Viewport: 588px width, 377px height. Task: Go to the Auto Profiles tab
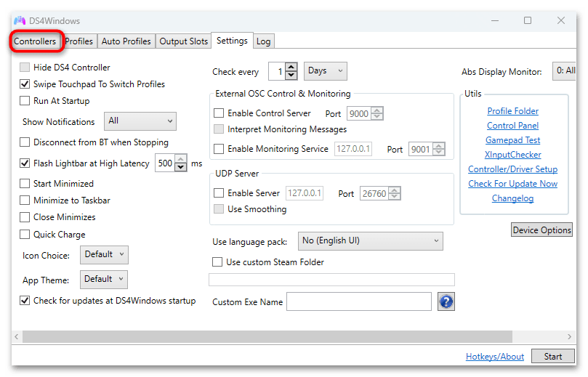click(126, 41)
